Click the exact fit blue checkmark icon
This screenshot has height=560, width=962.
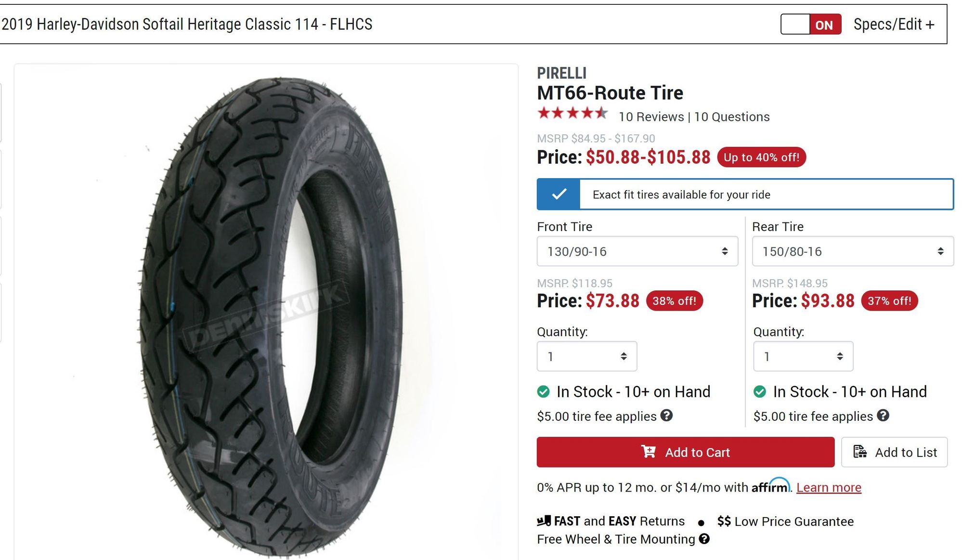(x=559, y=194)
